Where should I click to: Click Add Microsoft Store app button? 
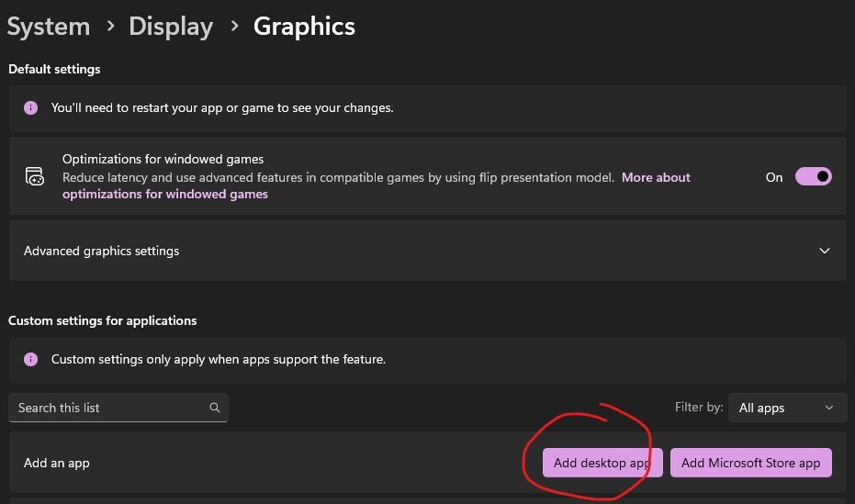751,463
